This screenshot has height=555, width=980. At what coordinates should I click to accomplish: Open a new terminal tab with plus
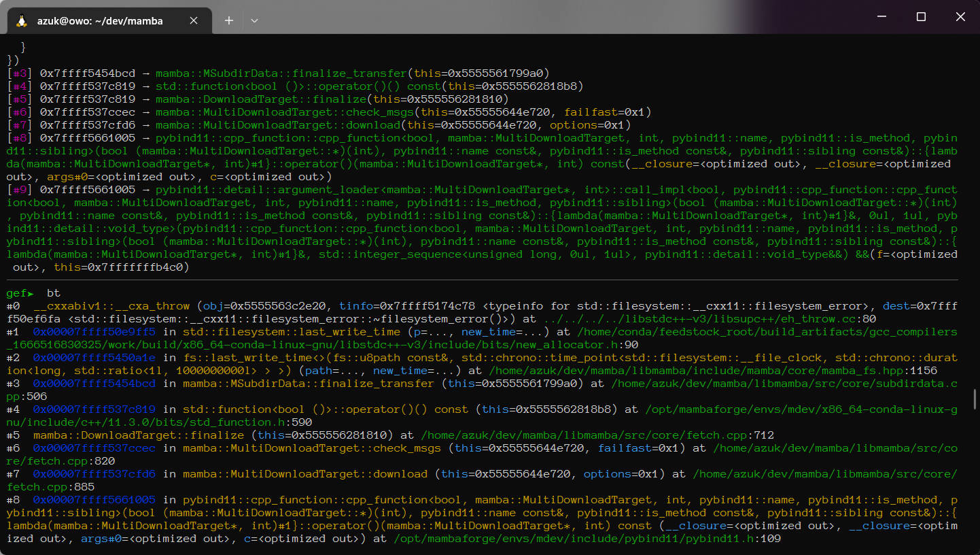pyautogui.click(x=229, y=21)
